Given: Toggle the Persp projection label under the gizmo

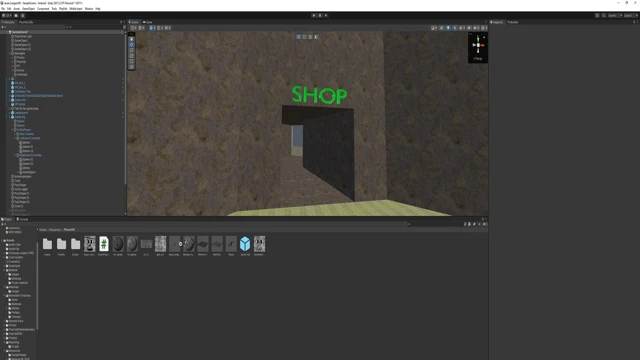Looking at the screenshot, I should (478, 59).
